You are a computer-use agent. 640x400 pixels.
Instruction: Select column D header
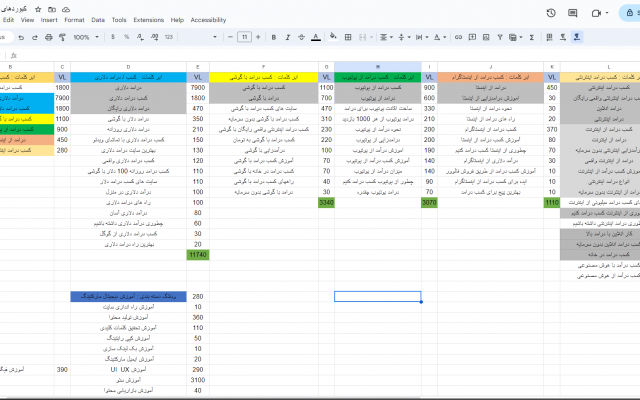[x=129, y=67]
